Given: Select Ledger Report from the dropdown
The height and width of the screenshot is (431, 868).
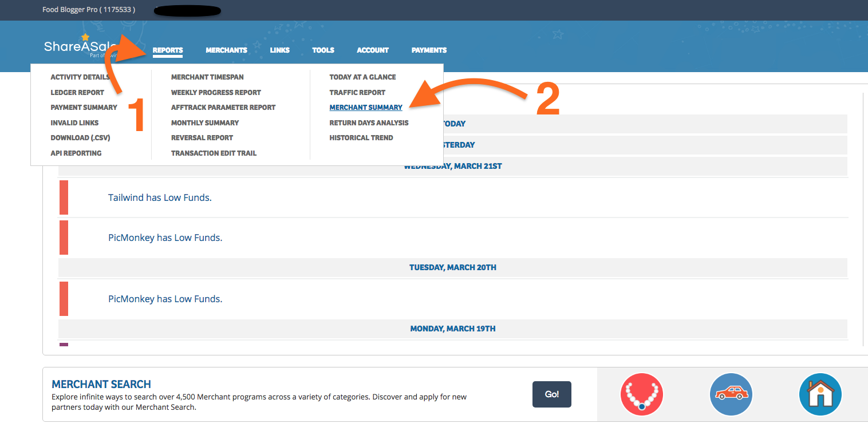Looking at the screenshot, I should [77, 92].
